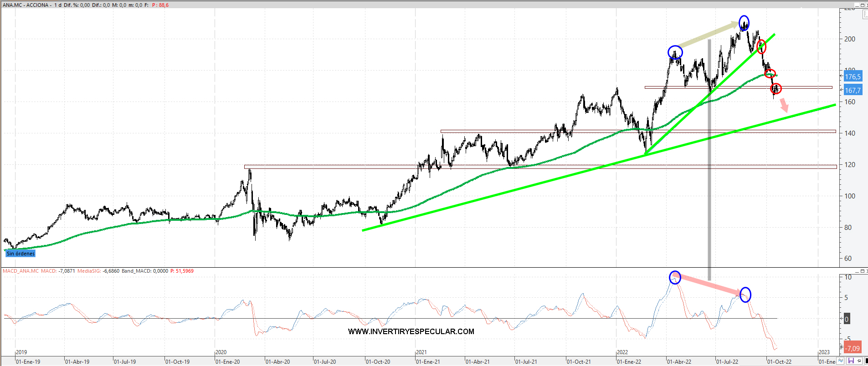Click the blue zigzag chart icon at bottom

pos(841,361)
